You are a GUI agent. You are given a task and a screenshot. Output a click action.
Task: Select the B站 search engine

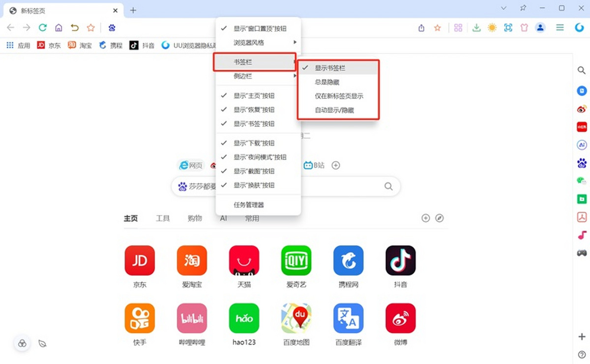coord(314,166)
